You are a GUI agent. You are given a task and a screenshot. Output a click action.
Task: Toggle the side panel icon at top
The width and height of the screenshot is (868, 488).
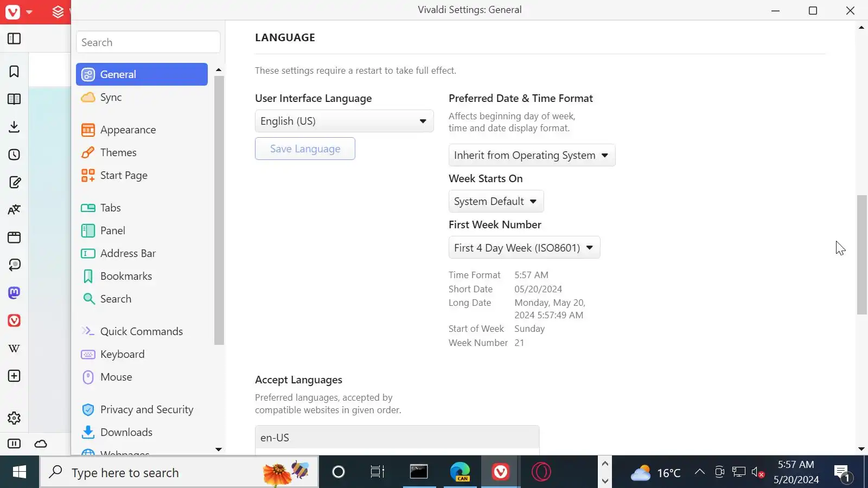[14, 38]
